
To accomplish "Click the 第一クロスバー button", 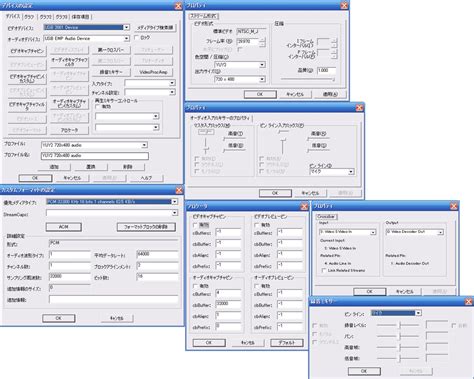I will click(x=111, y=50).
